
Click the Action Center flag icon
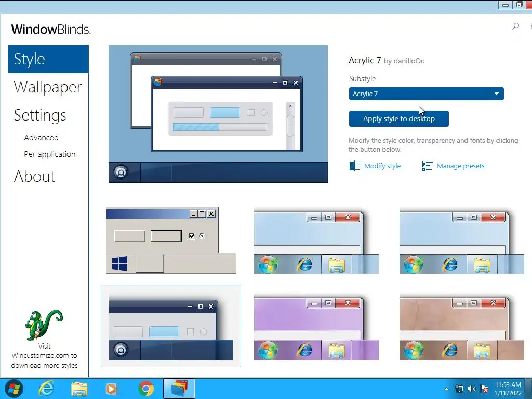click(x=484, y=389)
